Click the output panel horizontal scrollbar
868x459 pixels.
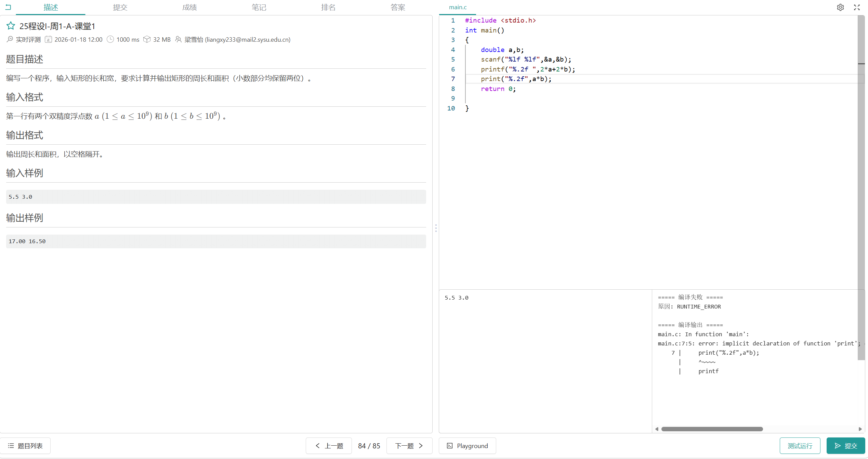point(712,429)
